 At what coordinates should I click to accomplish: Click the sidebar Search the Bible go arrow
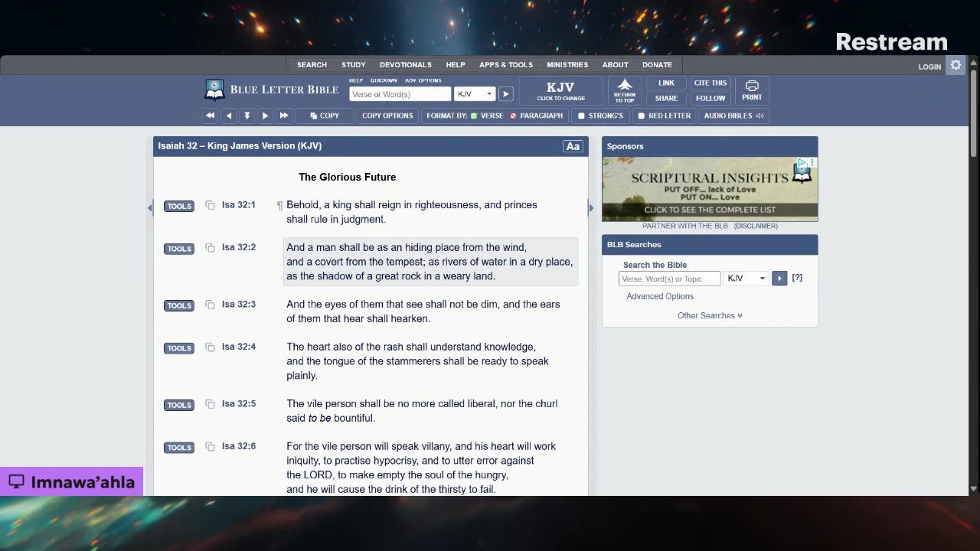779,278
